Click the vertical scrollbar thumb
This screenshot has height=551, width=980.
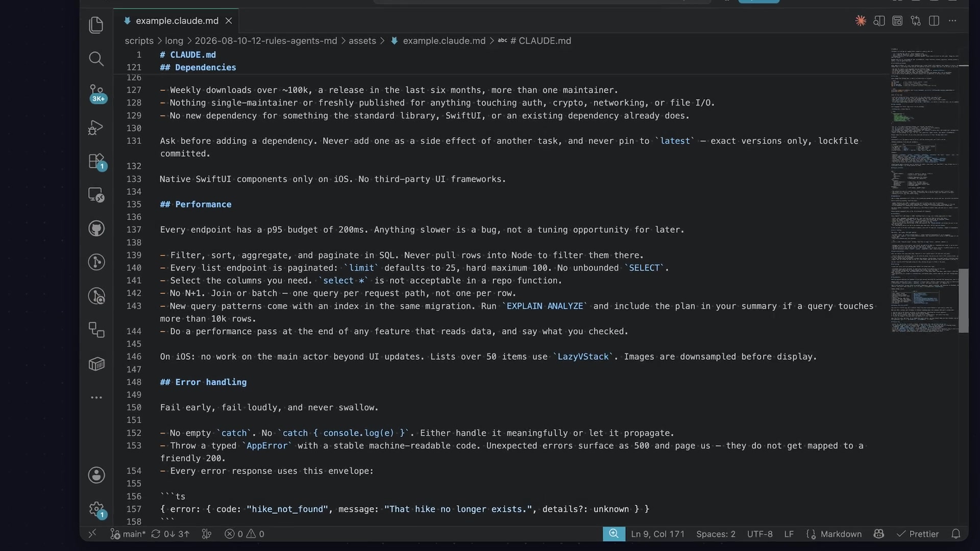pyautogui.click(x=964, y=300)
